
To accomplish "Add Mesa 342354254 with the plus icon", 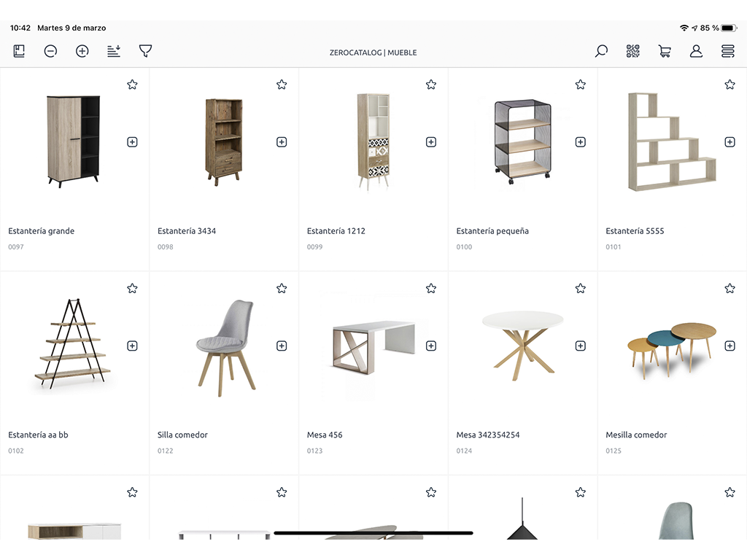I will point(580,346).
